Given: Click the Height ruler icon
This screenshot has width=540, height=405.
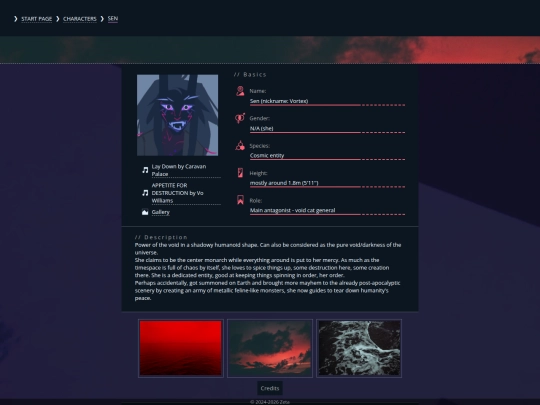Looking at the screenshot, I should tap(240, 173).
